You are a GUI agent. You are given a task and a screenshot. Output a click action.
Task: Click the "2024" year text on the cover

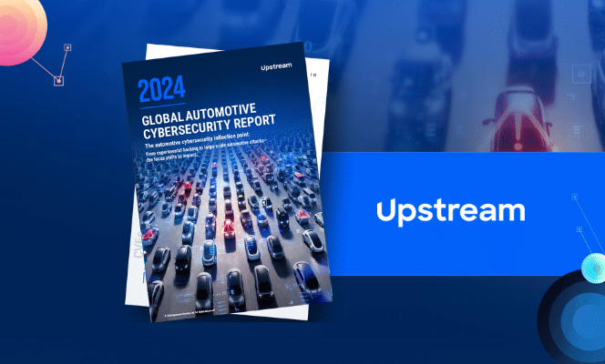(161, 88)
